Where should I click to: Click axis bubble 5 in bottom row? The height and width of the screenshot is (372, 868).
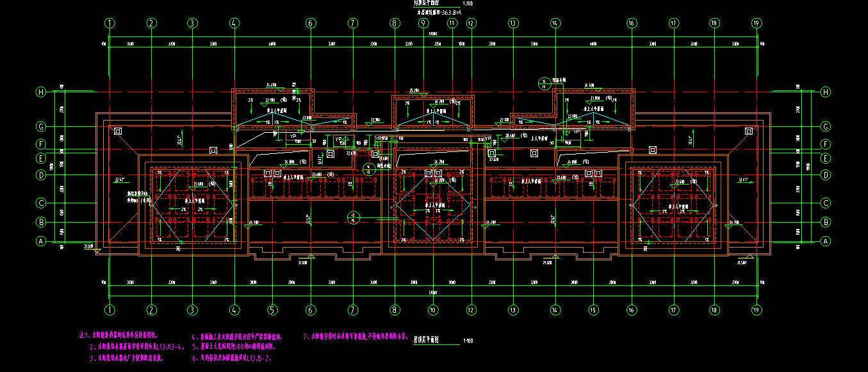tap(272, 310)
